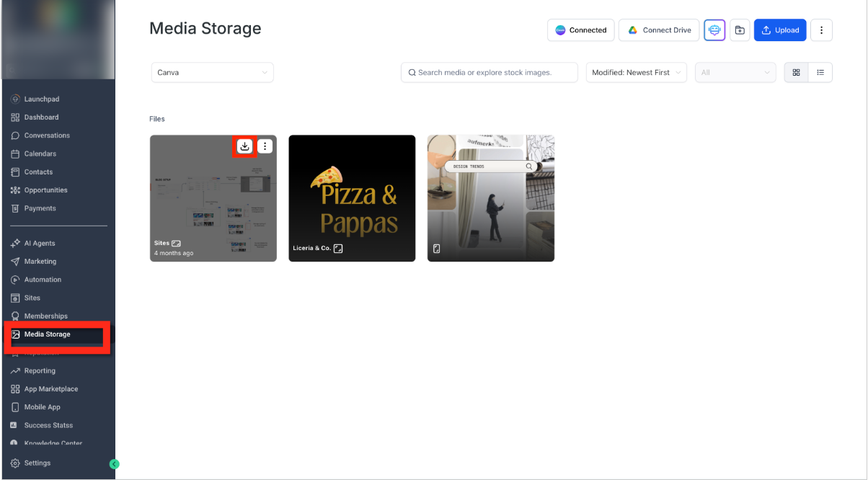
Task: Click the Connect Drive button
Action: (659, 30)
